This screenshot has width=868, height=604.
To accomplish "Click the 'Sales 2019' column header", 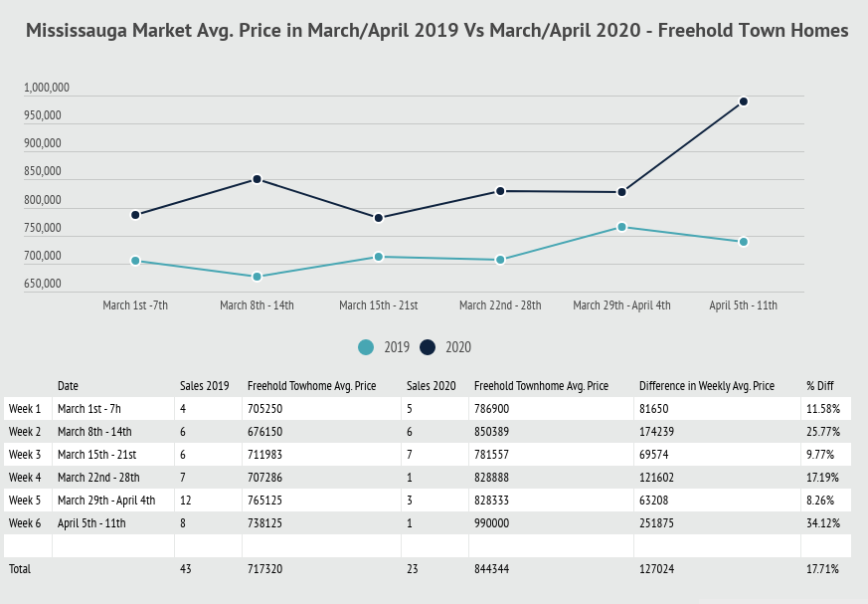I will [204, 386].
